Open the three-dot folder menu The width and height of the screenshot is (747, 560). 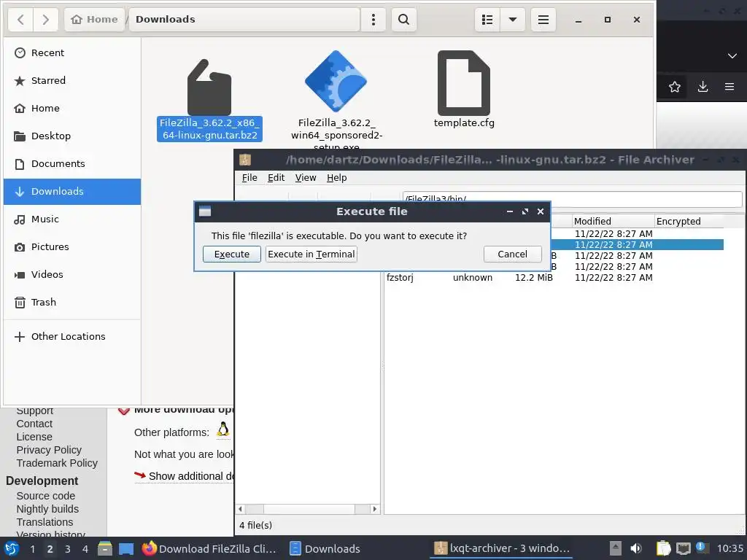coord(373,20)
